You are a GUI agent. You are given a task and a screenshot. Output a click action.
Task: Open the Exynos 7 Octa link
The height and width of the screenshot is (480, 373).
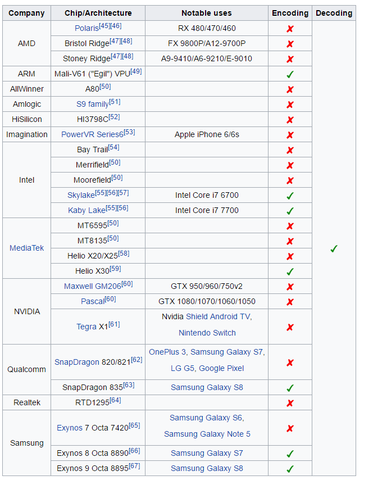tap(69, 428)
